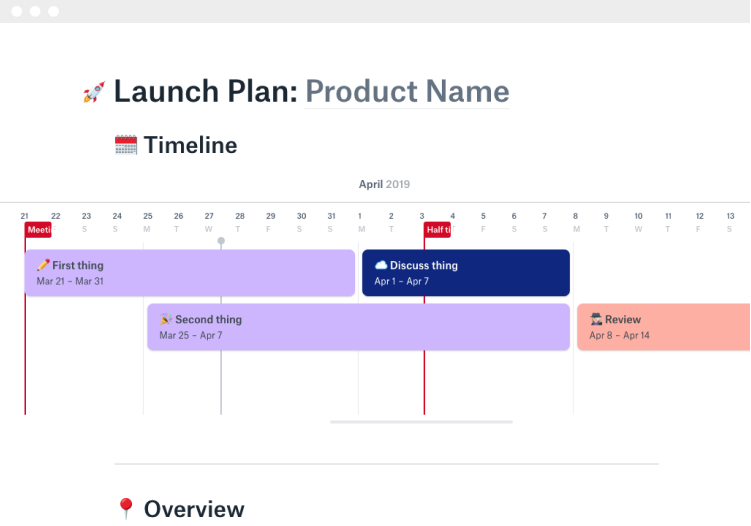Screen dimensions: 751x526
Task: Click the Overview section heading
Action: (x=194, y=509)
